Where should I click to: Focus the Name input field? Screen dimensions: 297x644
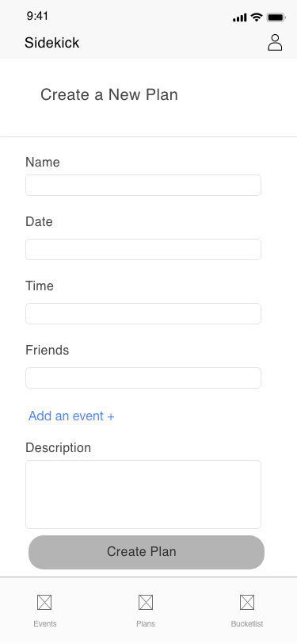click(143, 186)
